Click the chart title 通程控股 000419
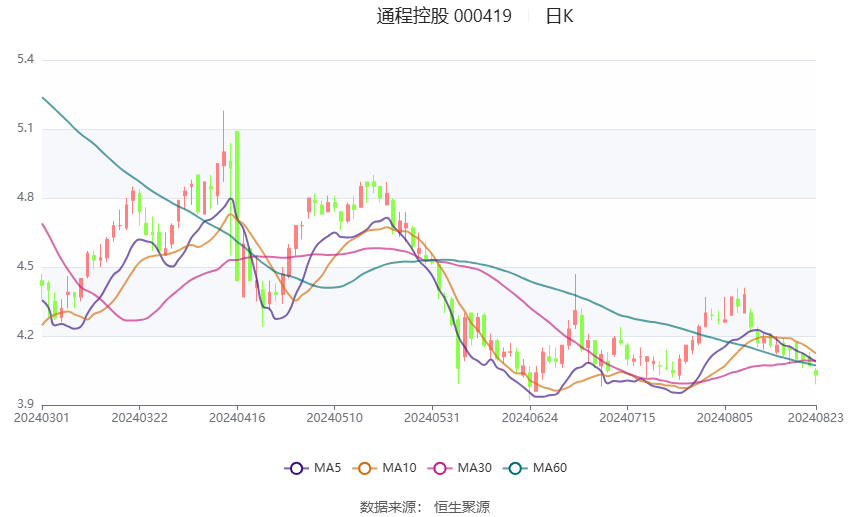This screenshot has width=850, height=517. [444, 16]
